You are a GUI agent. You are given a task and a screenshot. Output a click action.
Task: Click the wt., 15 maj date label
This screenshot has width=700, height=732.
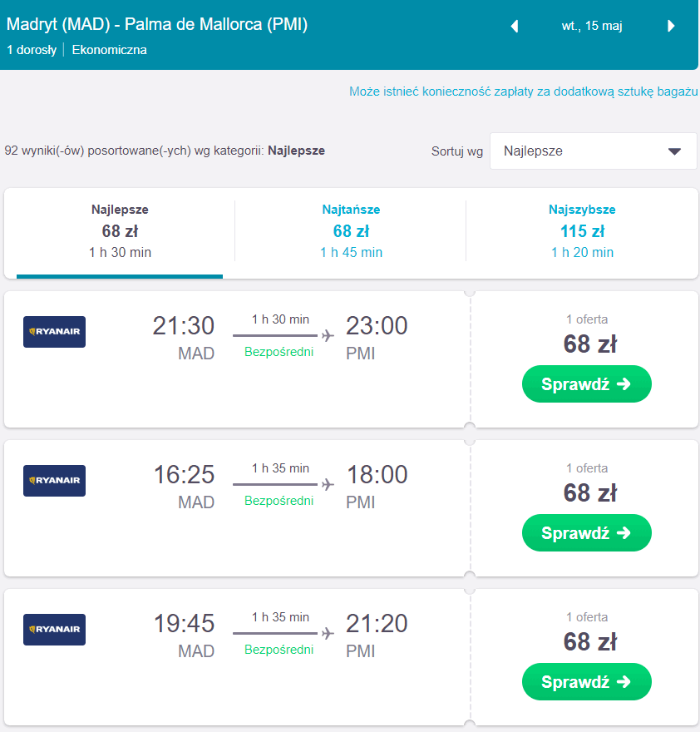click(x=592, y=26)
